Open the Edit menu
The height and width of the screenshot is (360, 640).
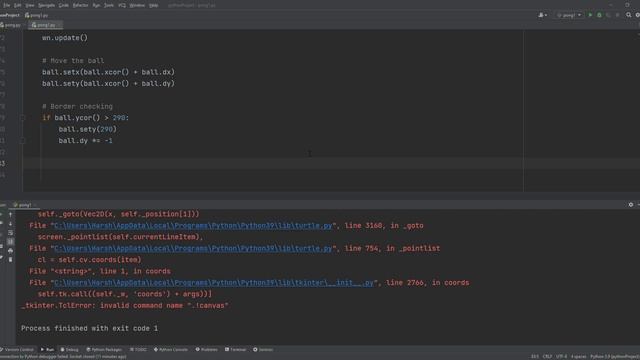pos(18,5)
